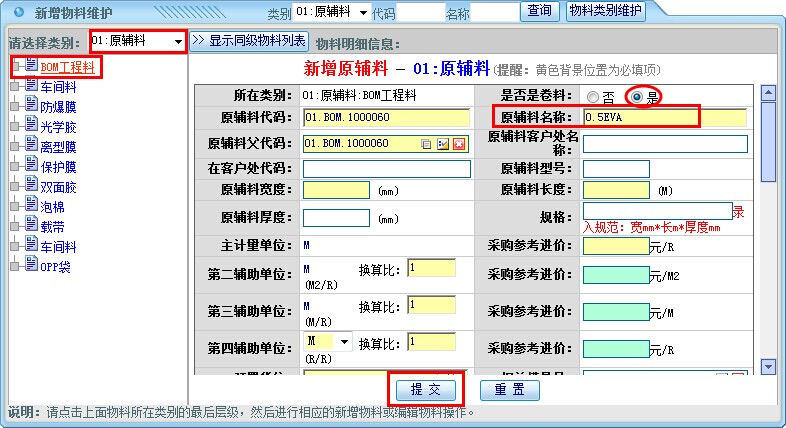
Task: Click the round icon beside 新增物料维护 title
Action: pyautogui.click(x=18, y=13)
